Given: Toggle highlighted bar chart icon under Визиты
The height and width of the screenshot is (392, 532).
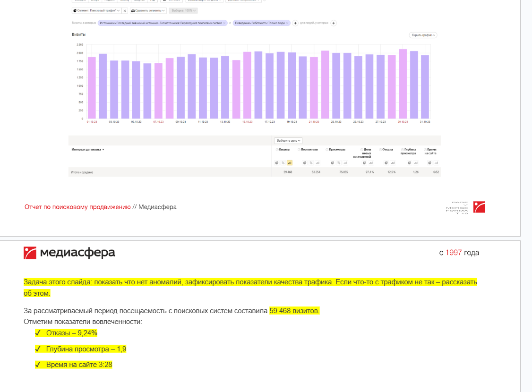Looking at the screenshot, I should [x=290, y=163].
